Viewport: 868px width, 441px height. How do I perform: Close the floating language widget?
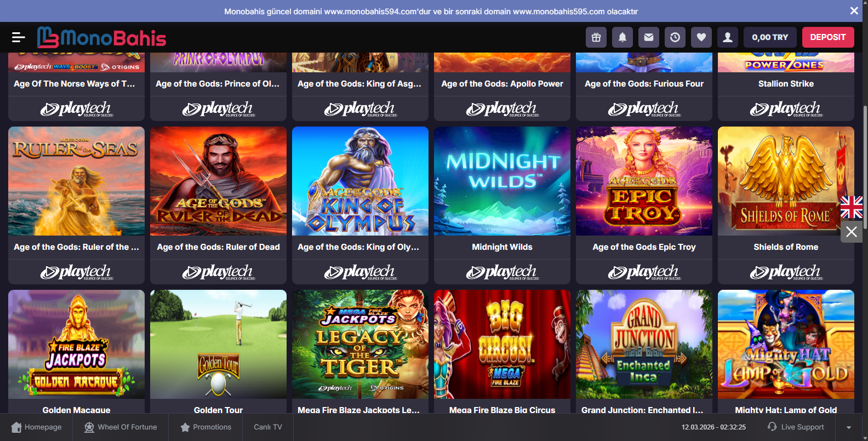point(852,232)
